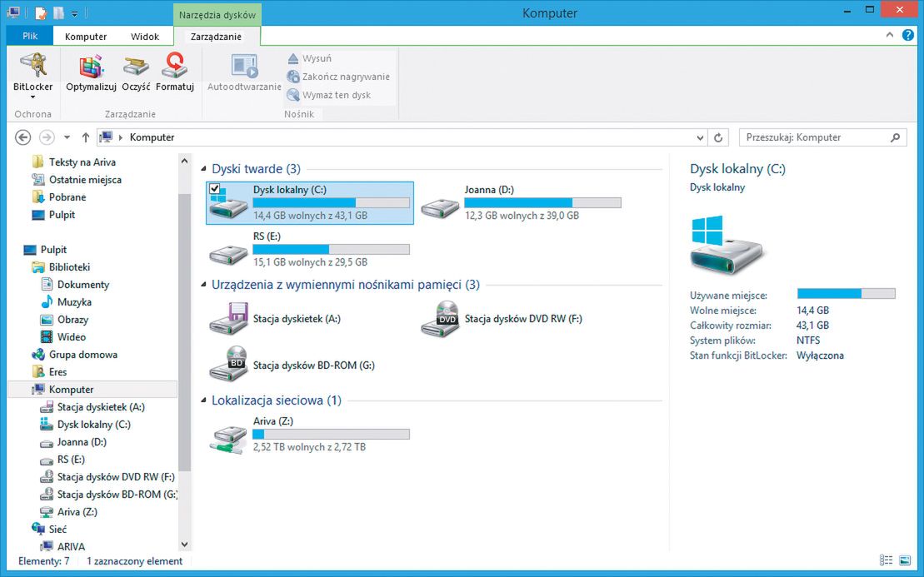
Task: Click Wymaż ten dysk in the ribbon
Action: (x=329, y=95)
